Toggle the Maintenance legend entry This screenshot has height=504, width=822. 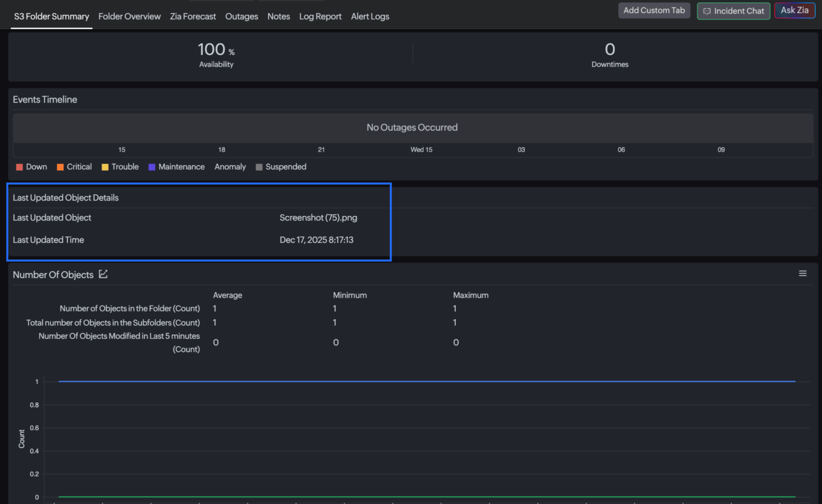tap(176, 167)
